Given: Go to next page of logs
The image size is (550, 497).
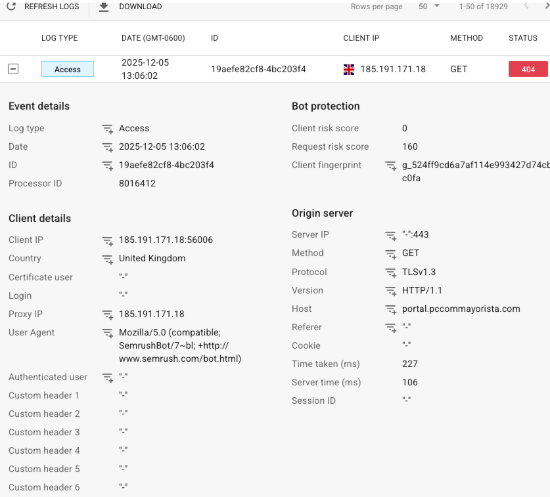Looking at the screenshot, I should point(546,6).
